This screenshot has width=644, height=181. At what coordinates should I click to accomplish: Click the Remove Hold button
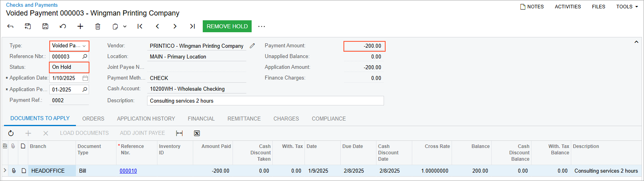click(227, 26)
